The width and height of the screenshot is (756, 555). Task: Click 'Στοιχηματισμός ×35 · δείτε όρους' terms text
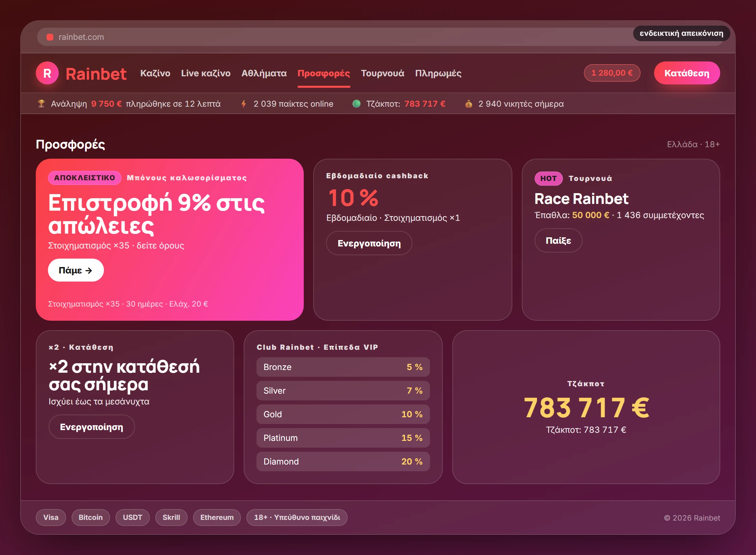pyautogui.click(x=116, y=245)
